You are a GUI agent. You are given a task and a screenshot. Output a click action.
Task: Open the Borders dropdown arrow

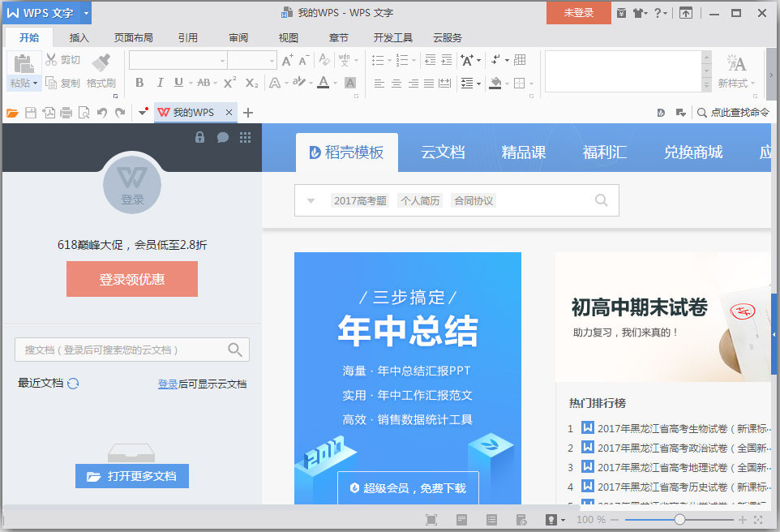pos(531,84)
